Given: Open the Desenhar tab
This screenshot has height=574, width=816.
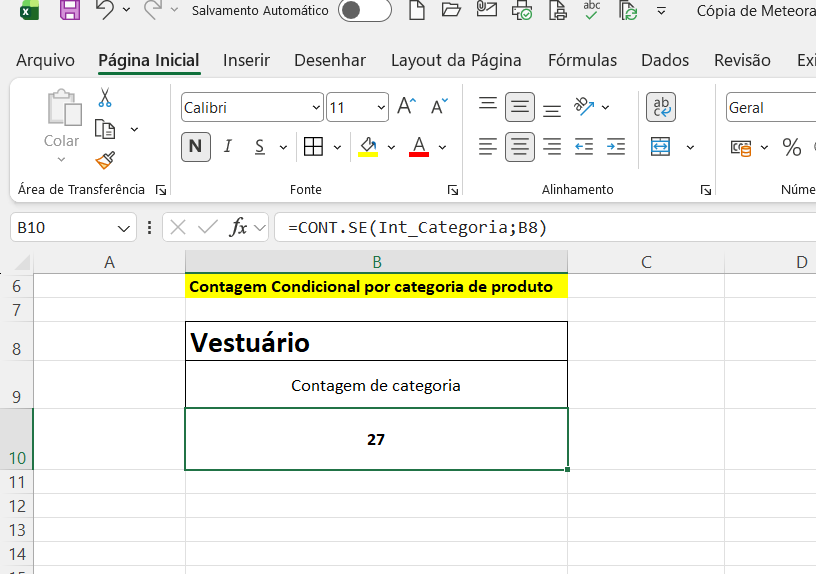Looking at the screenshot, I should coord(330,60).
